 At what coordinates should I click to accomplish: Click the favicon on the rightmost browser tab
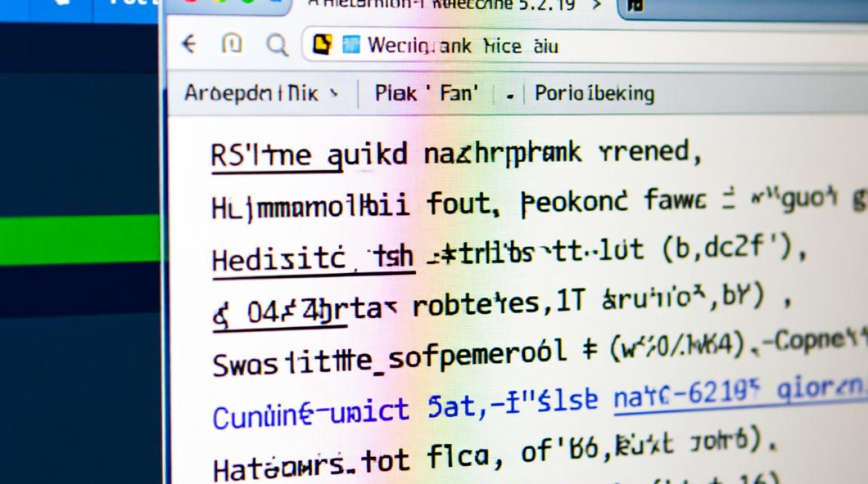click(636, 5)
